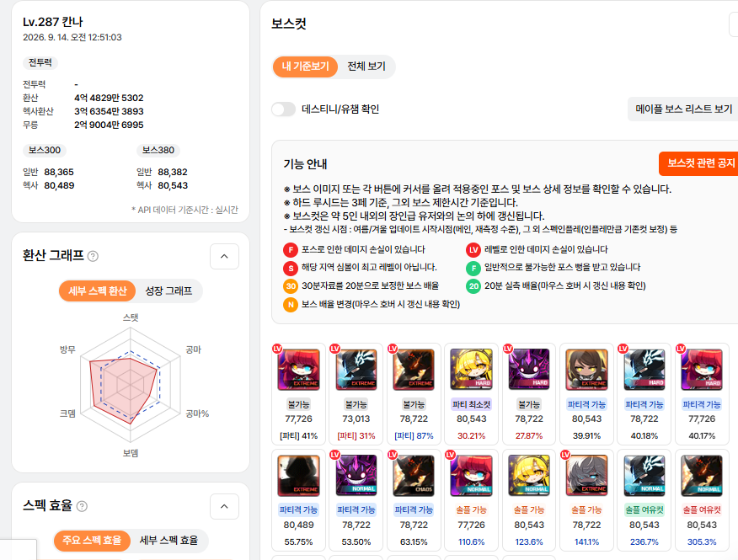Viewport: 738px width, 560px height.
Task: Click 보스컷 관련 공지 button
Action: 698,163
